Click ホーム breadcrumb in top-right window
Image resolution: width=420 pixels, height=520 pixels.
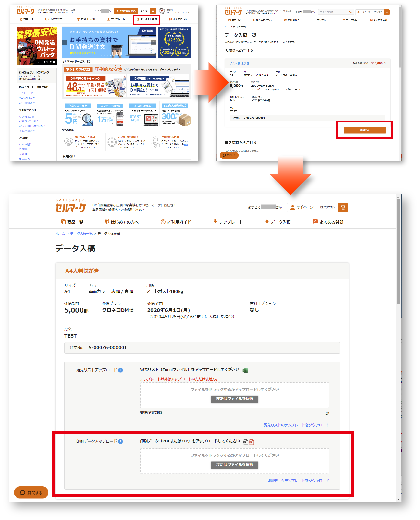coord(227,27)
